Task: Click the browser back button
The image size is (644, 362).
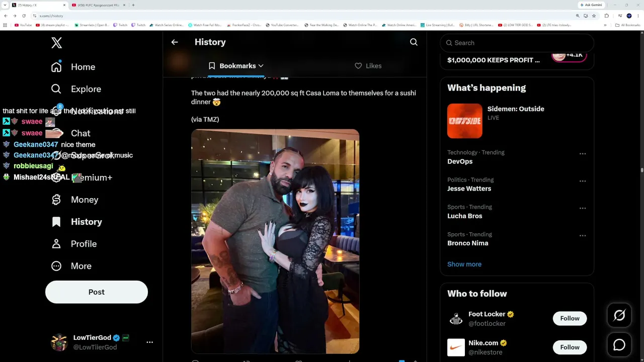Action: tap(6, 16)
